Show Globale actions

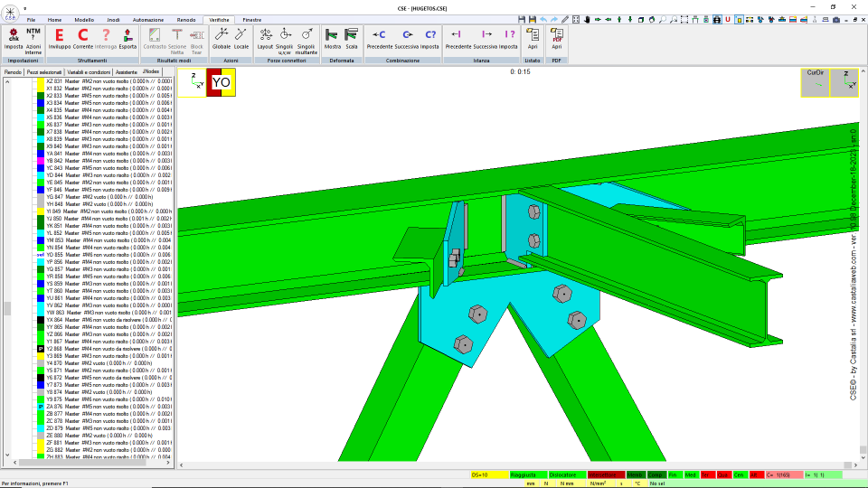[222, 39]
